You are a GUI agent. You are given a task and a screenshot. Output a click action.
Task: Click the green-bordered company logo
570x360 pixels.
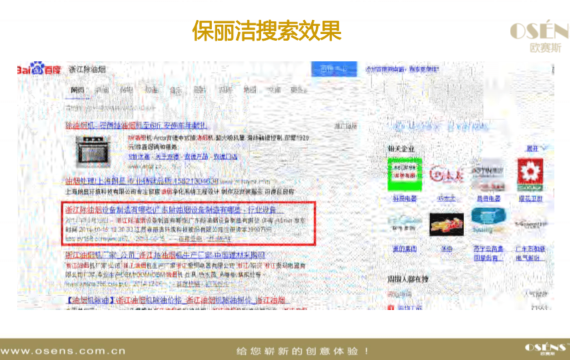coord(405,174)
